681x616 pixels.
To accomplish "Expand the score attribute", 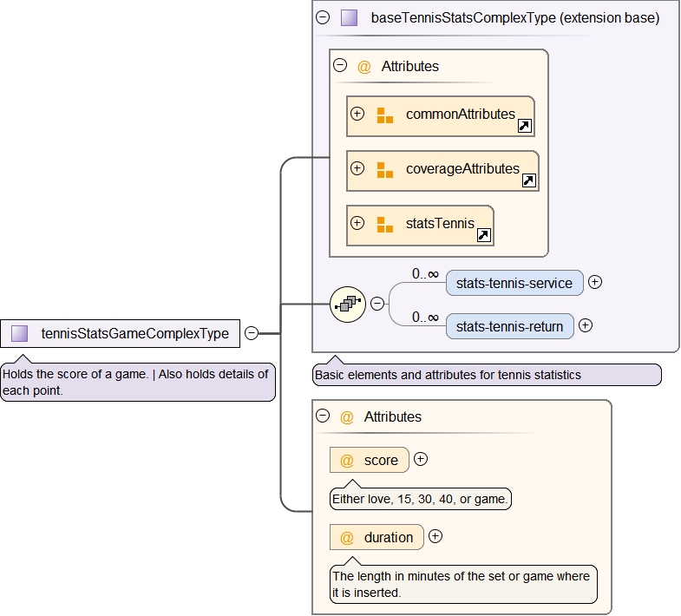I will [x=421, y=459].
